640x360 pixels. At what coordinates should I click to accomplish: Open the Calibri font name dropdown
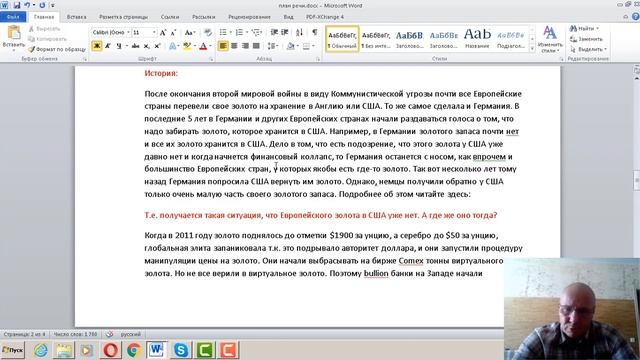tap(128, 32)
